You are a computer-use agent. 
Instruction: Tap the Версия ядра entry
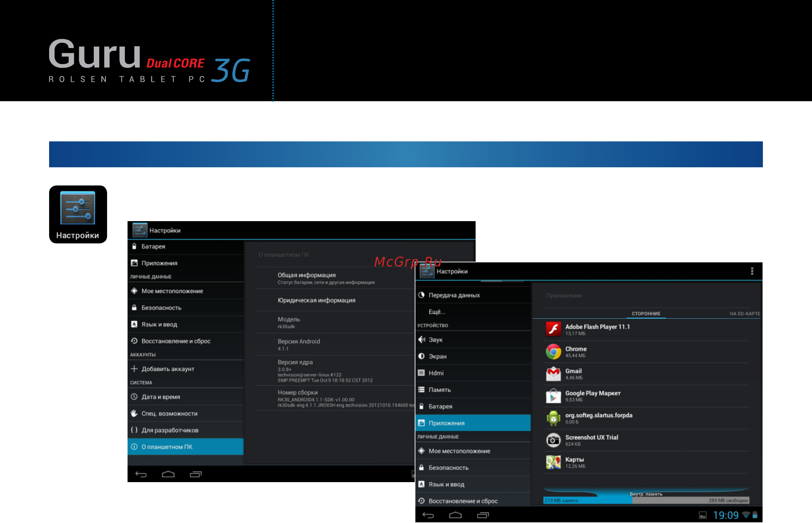[335, 371]
